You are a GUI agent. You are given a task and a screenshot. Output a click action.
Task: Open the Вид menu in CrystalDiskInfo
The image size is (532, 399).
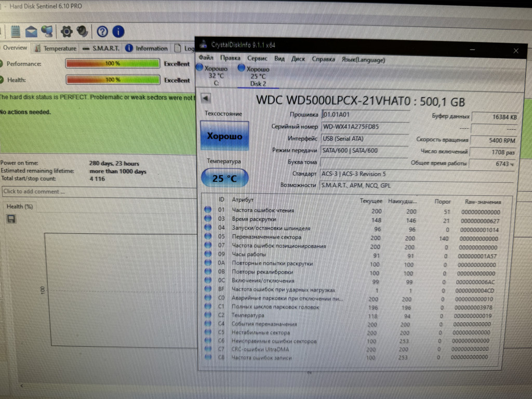[x=279, y=59]
